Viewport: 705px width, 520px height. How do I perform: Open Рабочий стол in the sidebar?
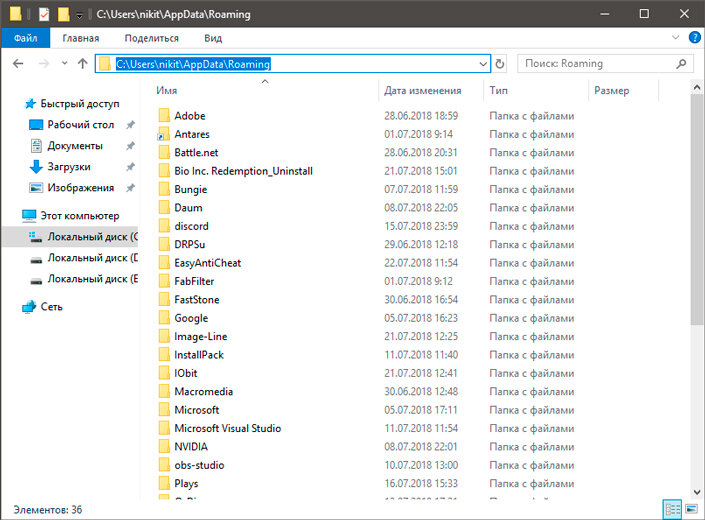click(80, 124)
